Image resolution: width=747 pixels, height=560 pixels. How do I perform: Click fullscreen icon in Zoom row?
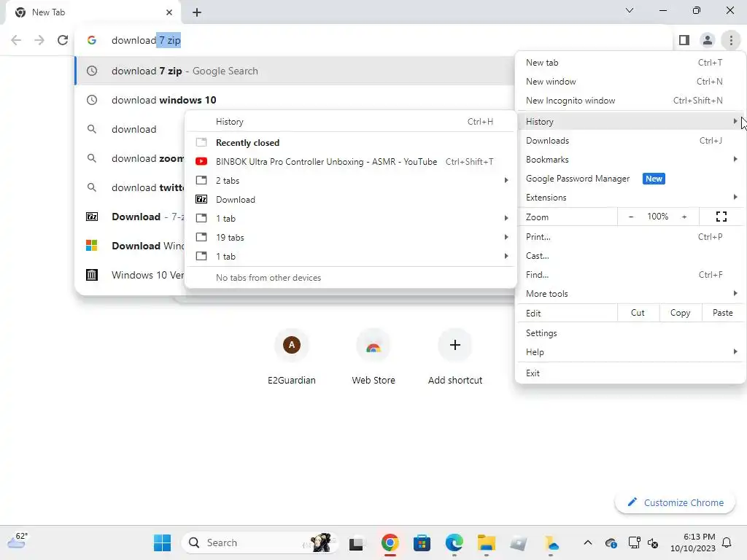point(721,217)
